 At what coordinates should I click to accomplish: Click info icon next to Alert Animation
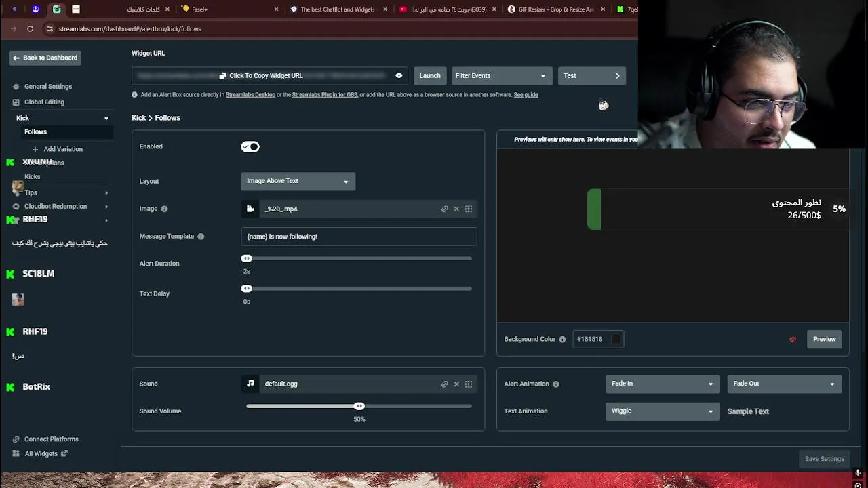(x=556, y=384)
